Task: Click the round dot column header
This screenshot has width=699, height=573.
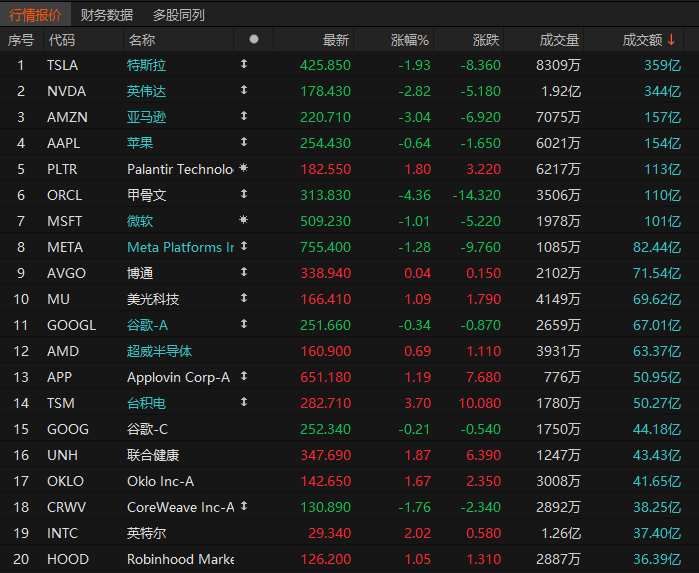Action: click(x=254, y=39)
